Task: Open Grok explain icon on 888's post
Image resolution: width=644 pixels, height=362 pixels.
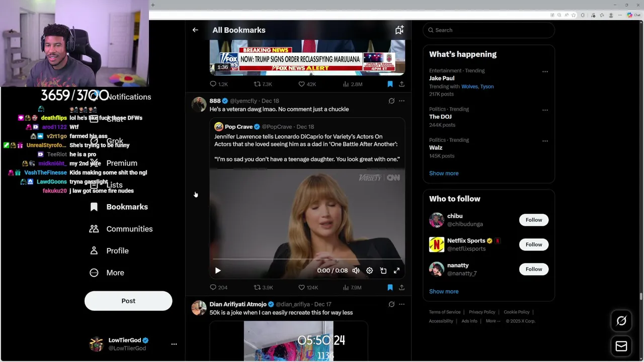Action: tap(391, 101)
